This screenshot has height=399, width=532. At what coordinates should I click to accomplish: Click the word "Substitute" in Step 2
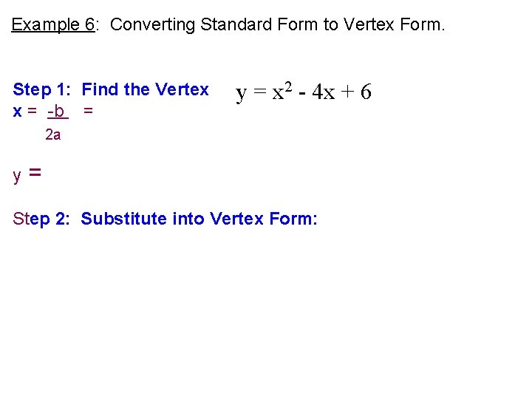[x=123, y=219]
